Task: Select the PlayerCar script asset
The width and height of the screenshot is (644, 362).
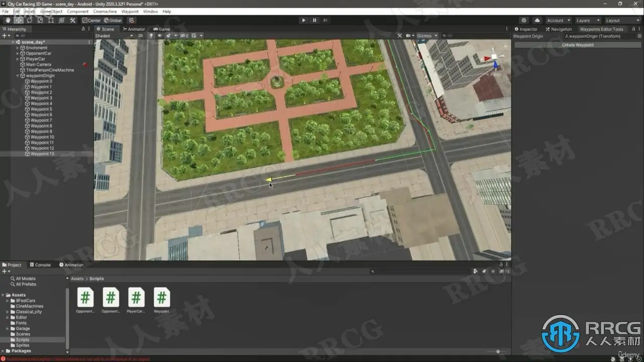Action: pos(136,301)
